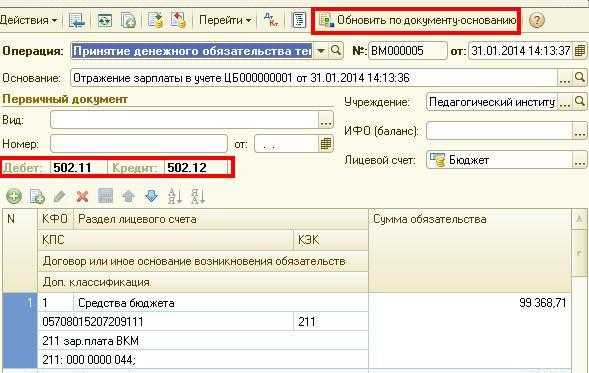
Task: Click the Операция field
Action: 192,51
